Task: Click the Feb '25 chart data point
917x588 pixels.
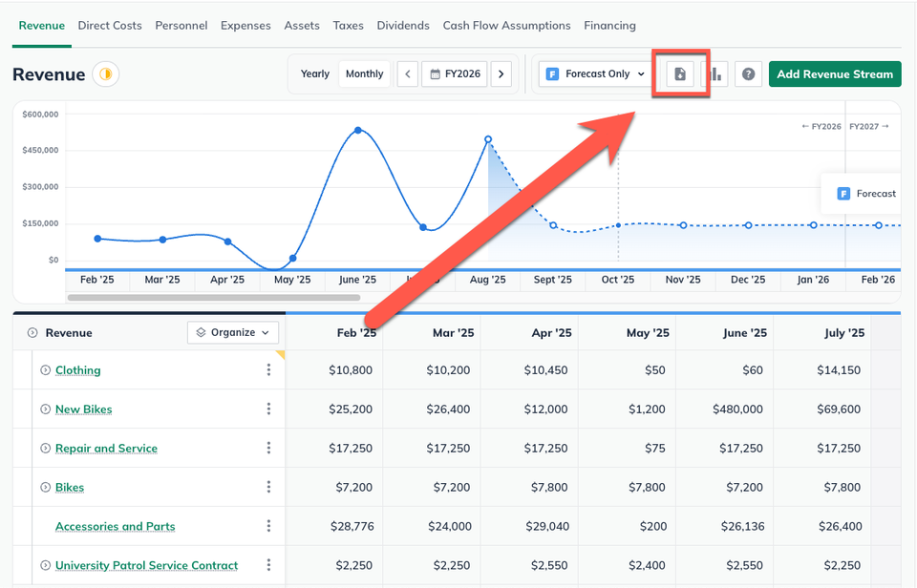Action: pos(97,239)
